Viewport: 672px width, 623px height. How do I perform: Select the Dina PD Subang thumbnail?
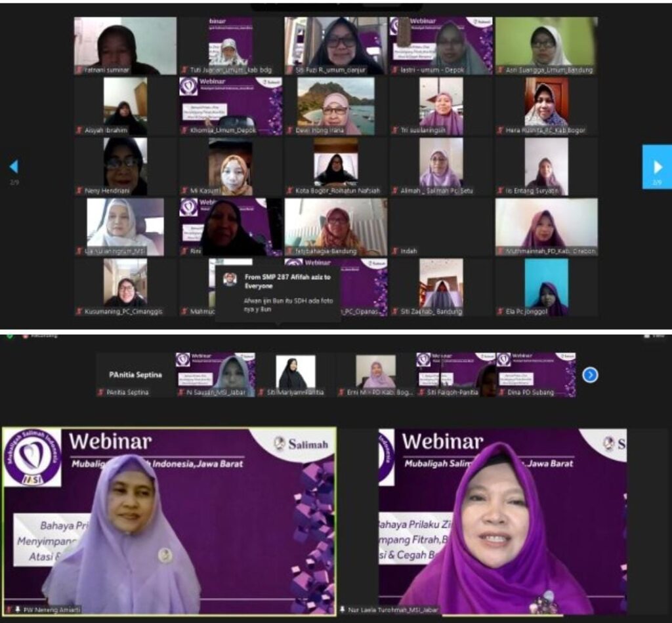click(535, 374)
